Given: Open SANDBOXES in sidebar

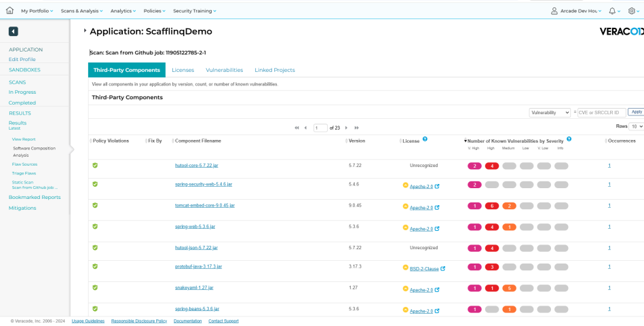Looking at the screenshot, I should tap(24, 70).
